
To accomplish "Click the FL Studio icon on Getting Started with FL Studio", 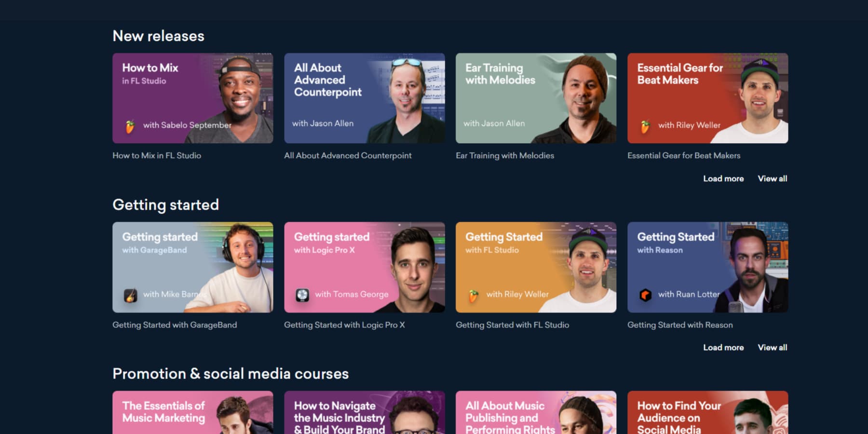I will tap(474, 294).
